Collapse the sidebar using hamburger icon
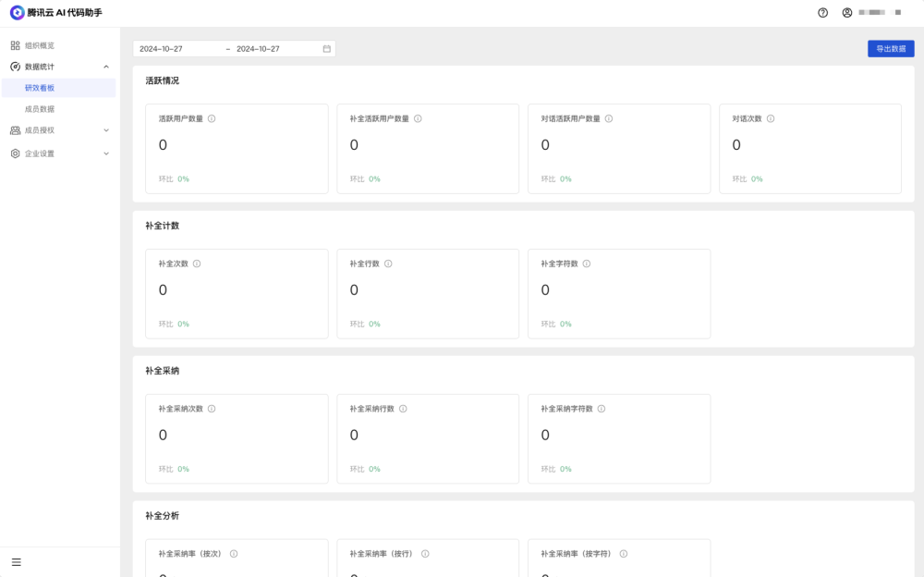This screenshot has height=577, width=924. coord(16,561)
